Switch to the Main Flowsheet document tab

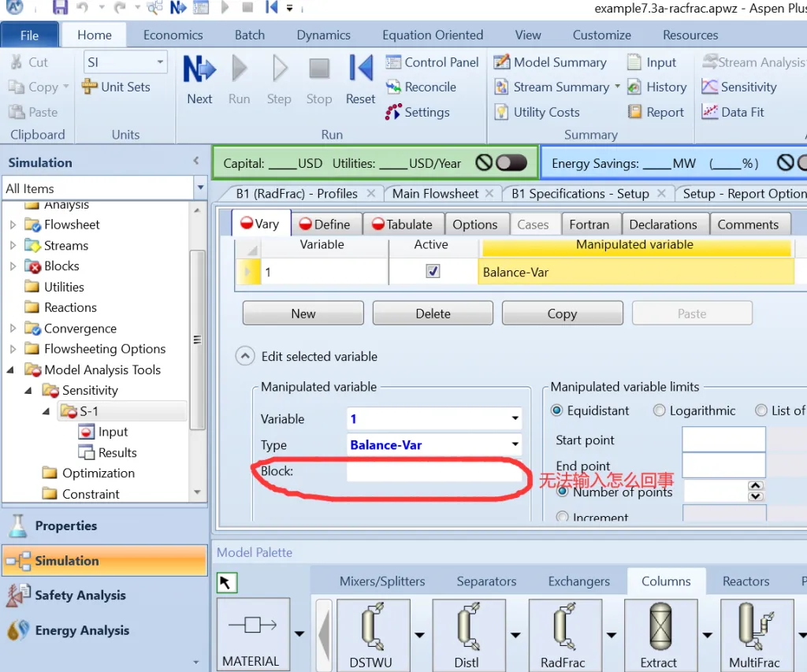click(x=435, y=194)
